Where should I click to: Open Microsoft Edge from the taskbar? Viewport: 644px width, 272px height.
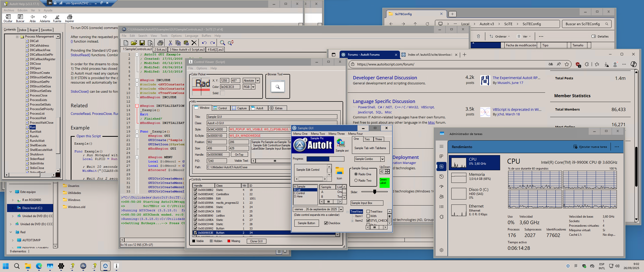pos(39,266)
